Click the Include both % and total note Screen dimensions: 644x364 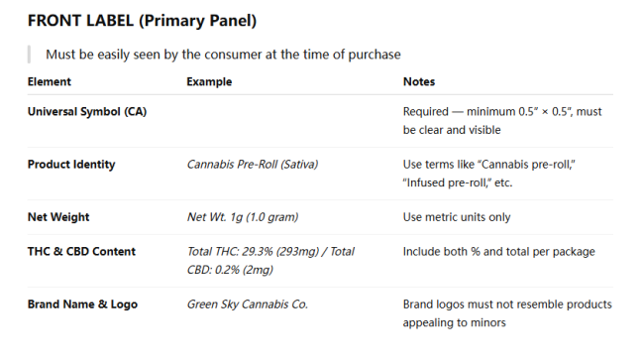click(498, 252)
